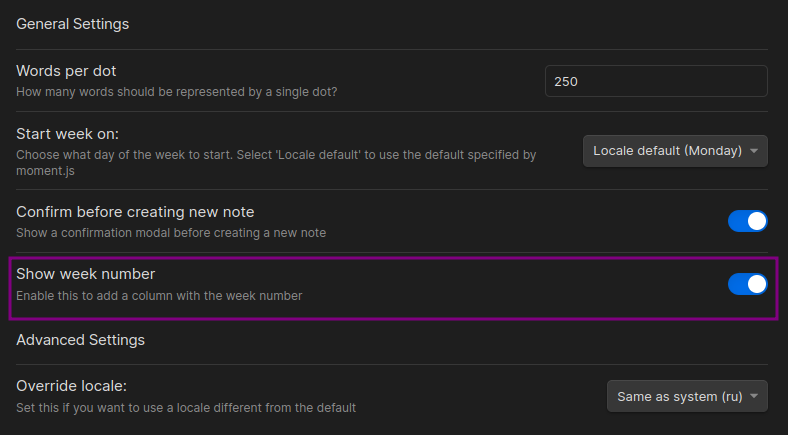
Task: Click the highlighted Show week number setting row
Action: click(393, 288)
